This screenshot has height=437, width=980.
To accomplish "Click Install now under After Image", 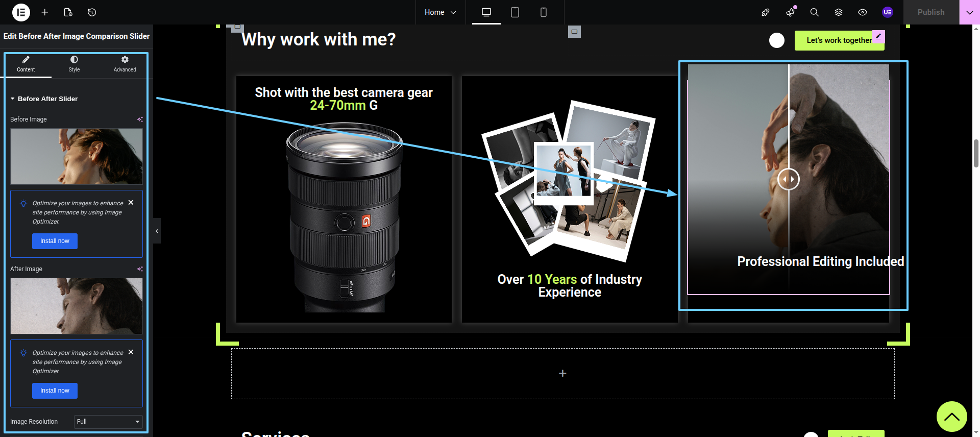I will coord(55,391).
